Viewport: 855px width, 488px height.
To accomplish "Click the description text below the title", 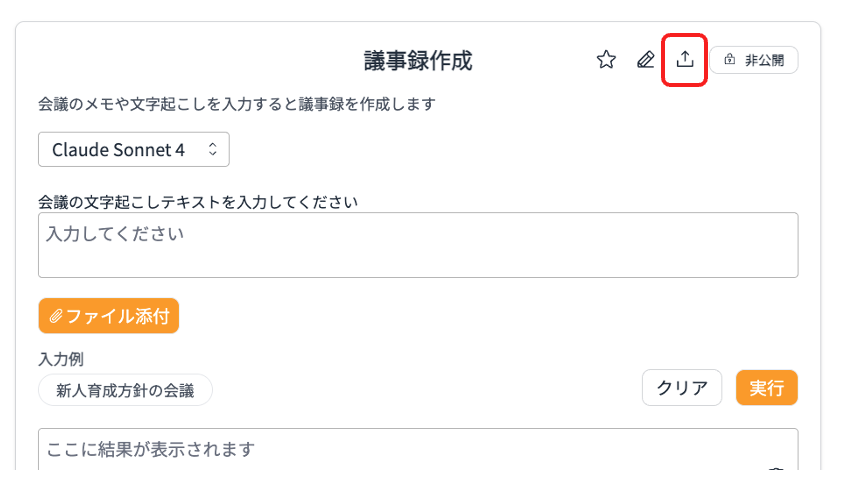I will (x=237, y=104).
